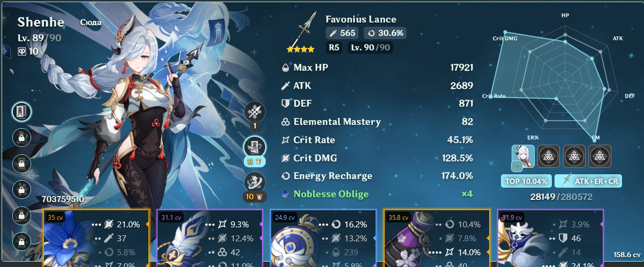The width and height of the screenshot is (644, 267).
Task: Select the elemental burst talent level 10 icon
Action: click(x=255, y=183)
